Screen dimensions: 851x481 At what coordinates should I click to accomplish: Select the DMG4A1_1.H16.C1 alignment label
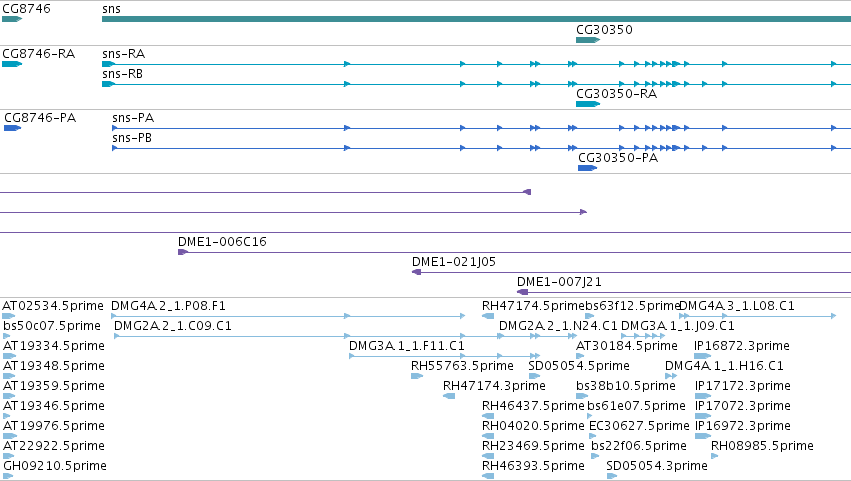724,366
